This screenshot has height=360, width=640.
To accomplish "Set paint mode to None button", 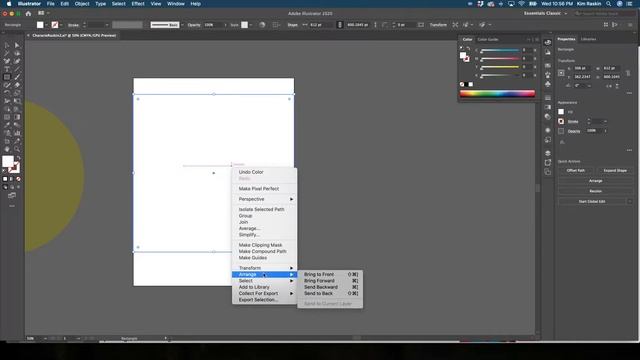I will (x=18, y=179).
